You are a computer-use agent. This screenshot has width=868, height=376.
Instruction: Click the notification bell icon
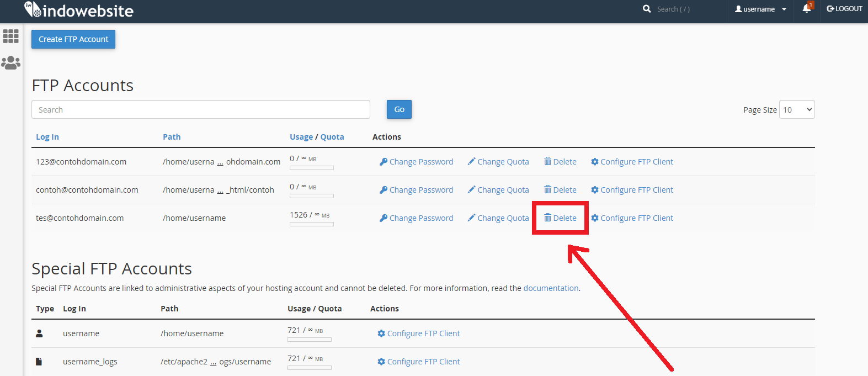click(x=806, y=9)
